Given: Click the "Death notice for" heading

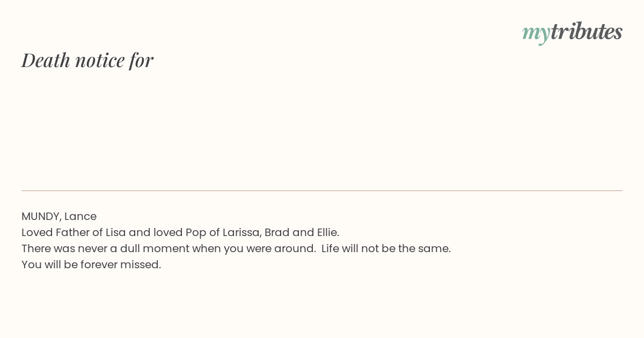Looking at the screenshot, I should tap(87, 60).
